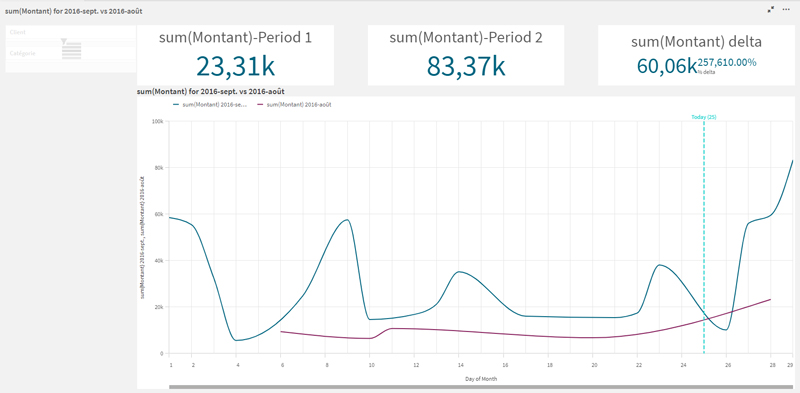Click the horizontal chart scrollbar
The image size is (800, 393).
pyautogui.click(x=480, y=387)
